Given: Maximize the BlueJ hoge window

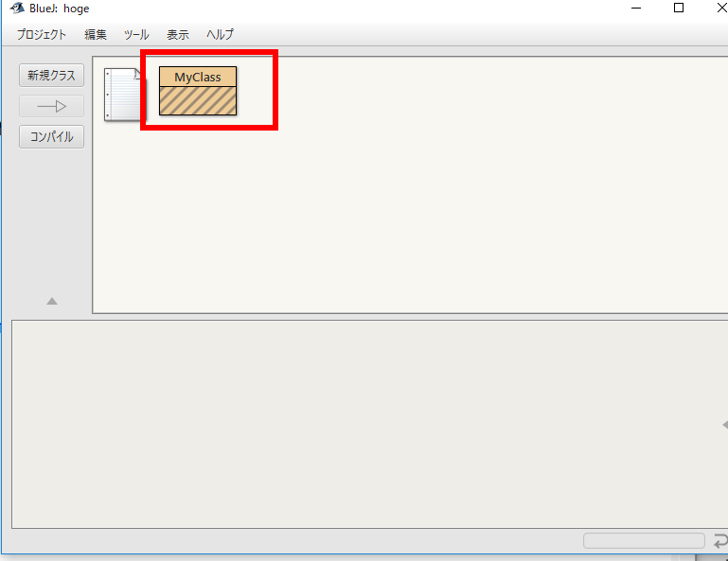Looking at the screenshot, I should pyautogui.click(x=679, y=8).
